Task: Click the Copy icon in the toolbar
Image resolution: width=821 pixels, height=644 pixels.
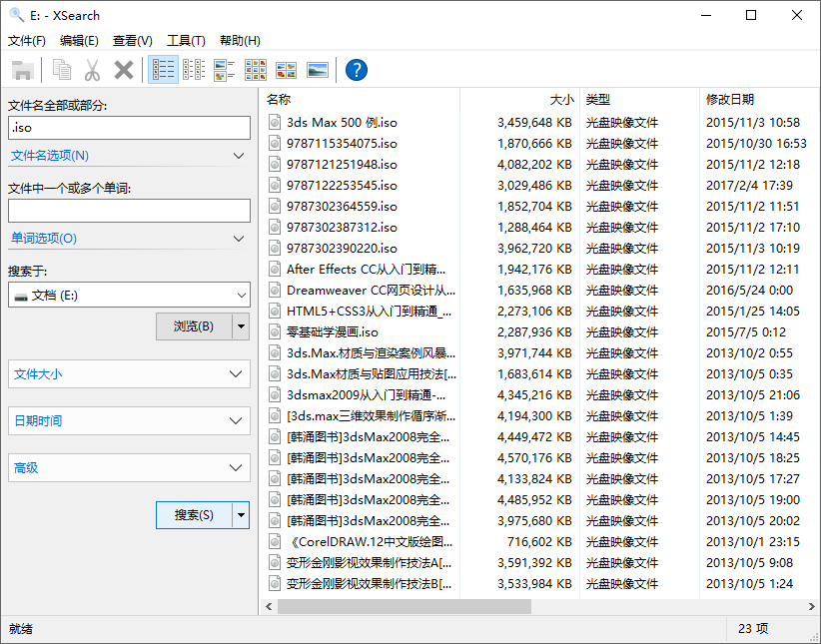Action: point(63,70)
